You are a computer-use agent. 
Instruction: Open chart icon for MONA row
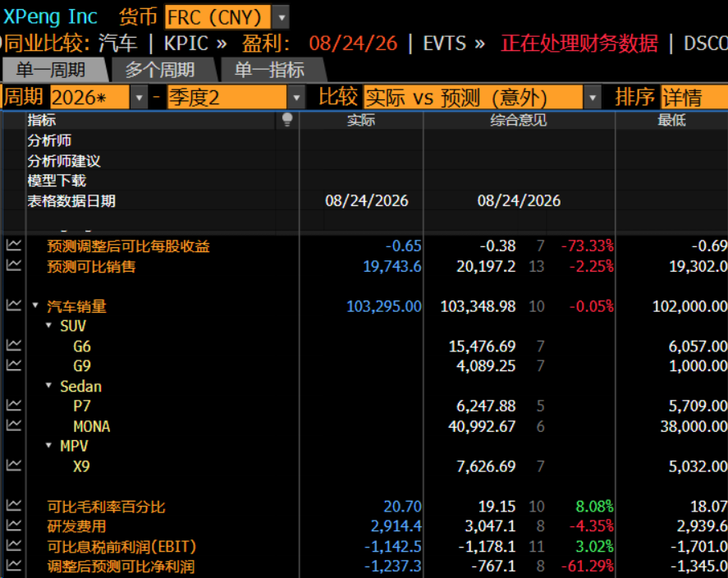(14, 424)
